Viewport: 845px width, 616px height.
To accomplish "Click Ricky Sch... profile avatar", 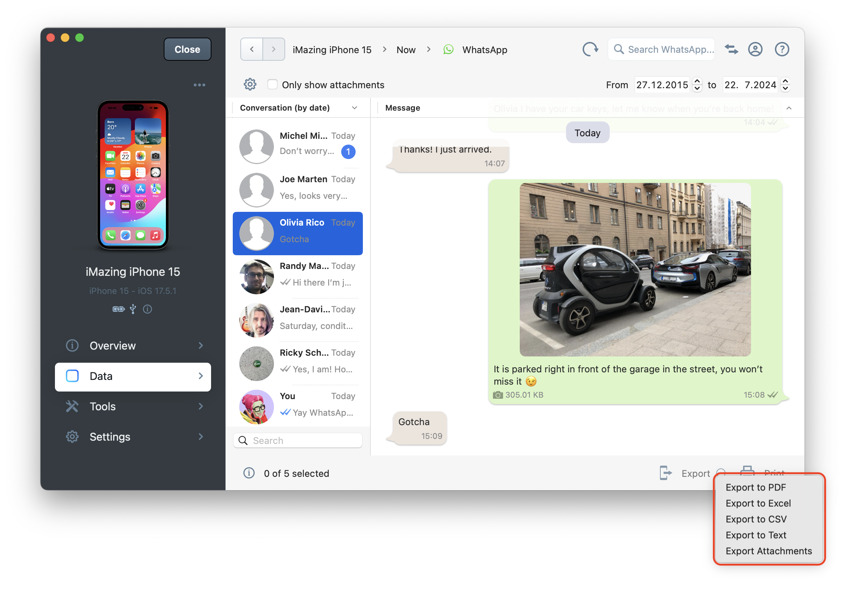I will [256, 363].
